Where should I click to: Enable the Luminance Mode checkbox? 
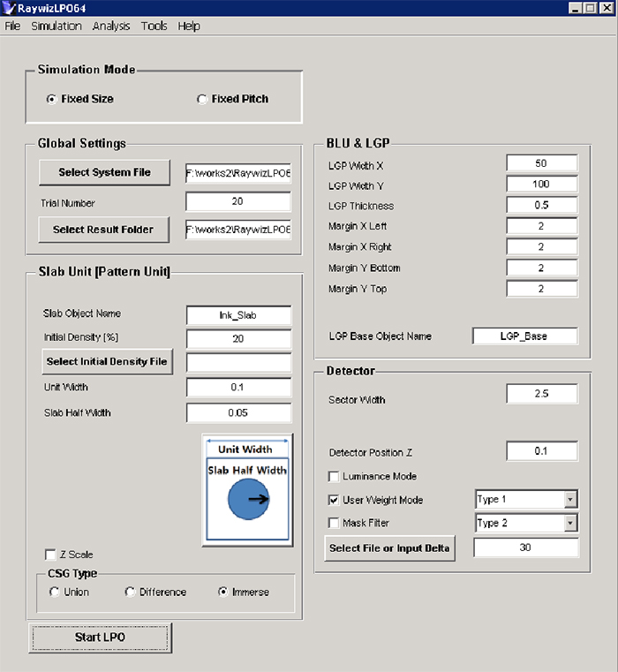pyautogui.click(x=334, y=477)
